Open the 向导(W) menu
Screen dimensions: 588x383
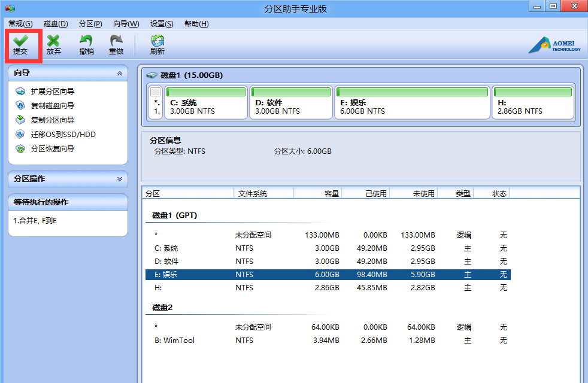[126, 23]
